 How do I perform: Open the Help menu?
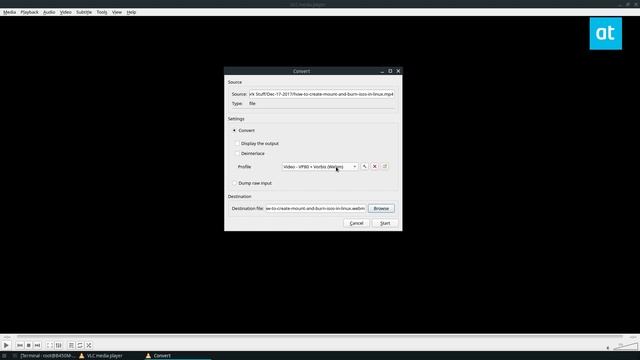pyautogui.click(x=131, y=12)
